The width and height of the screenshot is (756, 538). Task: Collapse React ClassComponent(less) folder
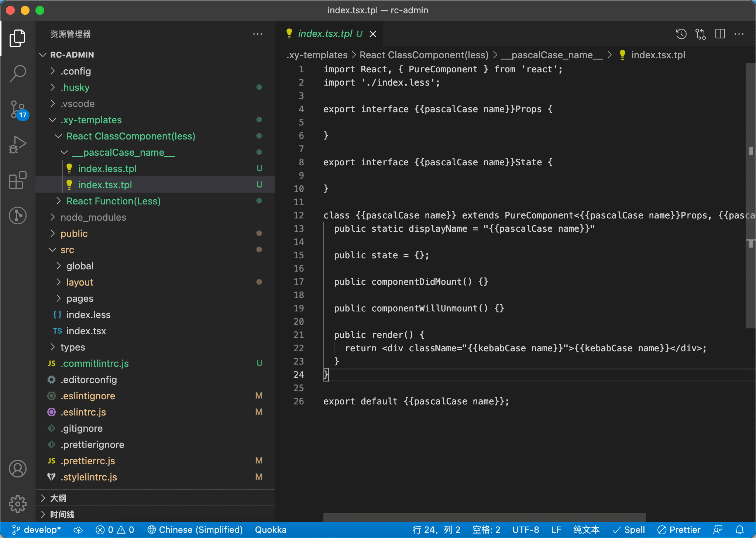155,136
